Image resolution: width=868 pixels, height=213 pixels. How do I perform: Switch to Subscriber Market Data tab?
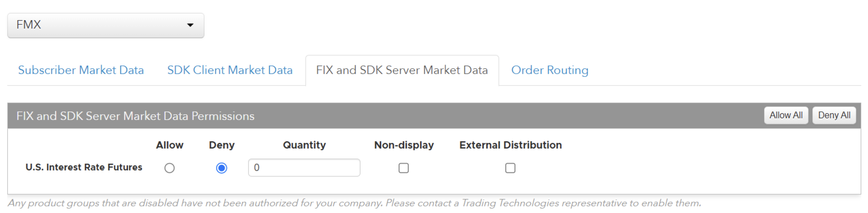tap(81, 70)
